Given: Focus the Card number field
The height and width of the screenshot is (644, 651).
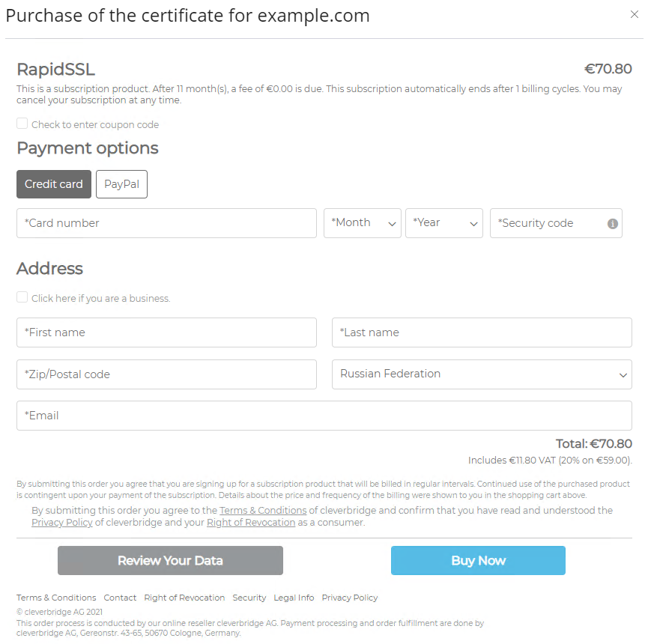Looking at the screenshot, I should coord(166,223).
